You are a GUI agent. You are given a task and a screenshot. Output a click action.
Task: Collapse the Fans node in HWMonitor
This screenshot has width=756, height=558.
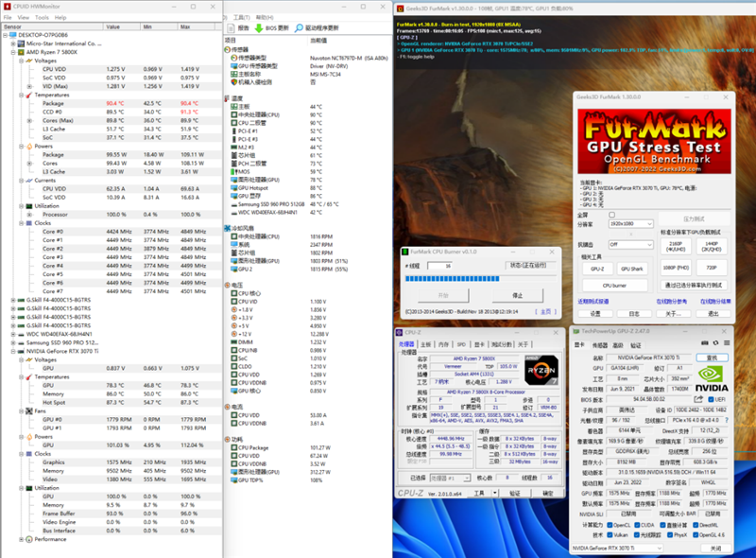click(22, 411)
